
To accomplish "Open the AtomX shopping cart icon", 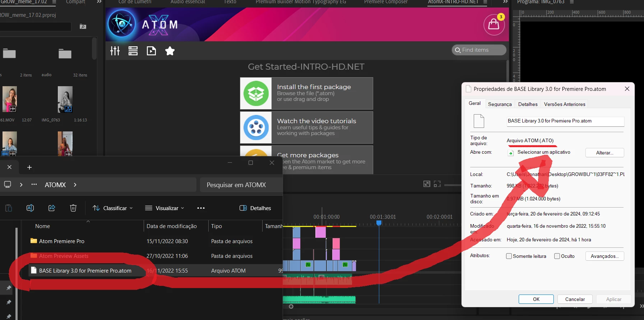I will [x=494, y=24].
